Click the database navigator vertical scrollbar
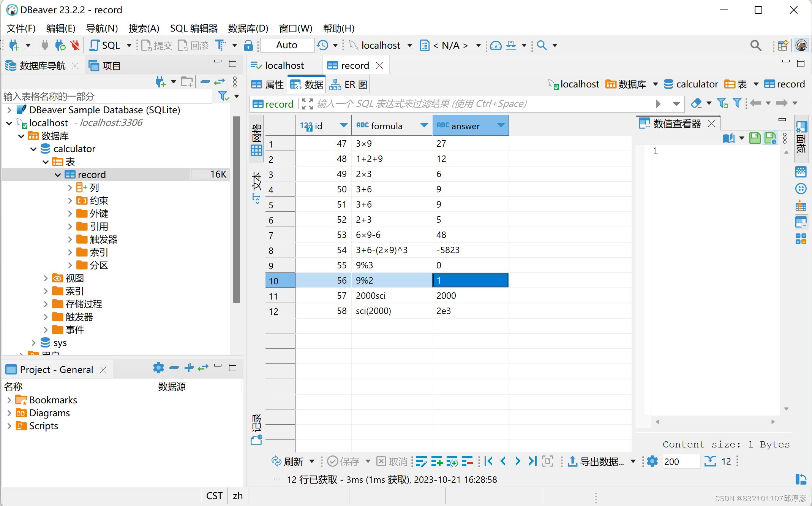812x506 pixels. 236,209
